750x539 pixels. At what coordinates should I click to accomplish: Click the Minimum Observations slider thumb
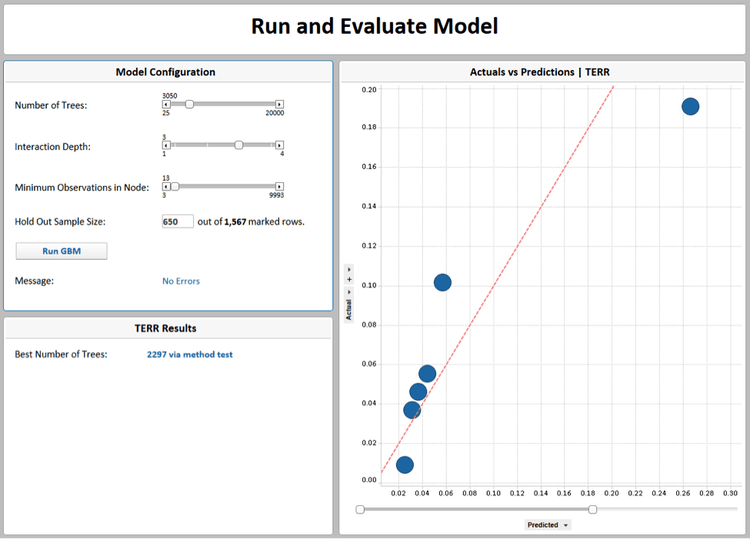point(175,187)
